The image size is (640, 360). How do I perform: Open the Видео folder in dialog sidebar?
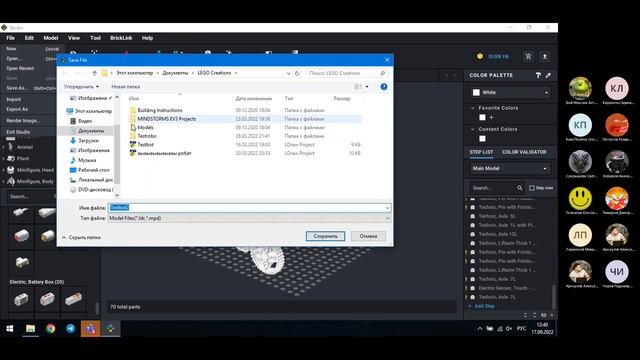(x=84, y=121)
